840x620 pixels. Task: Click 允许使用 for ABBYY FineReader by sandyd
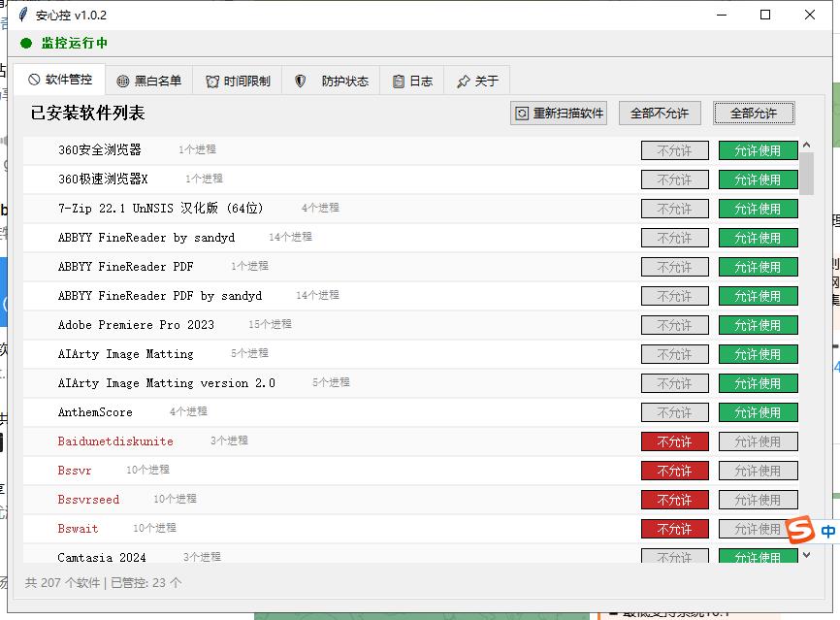[758, 238]
